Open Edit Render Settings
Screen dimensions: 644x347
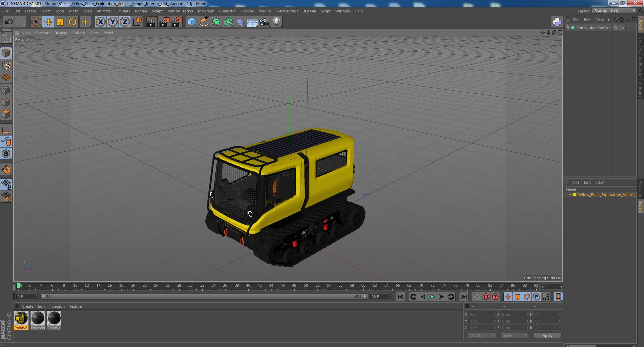177,22
